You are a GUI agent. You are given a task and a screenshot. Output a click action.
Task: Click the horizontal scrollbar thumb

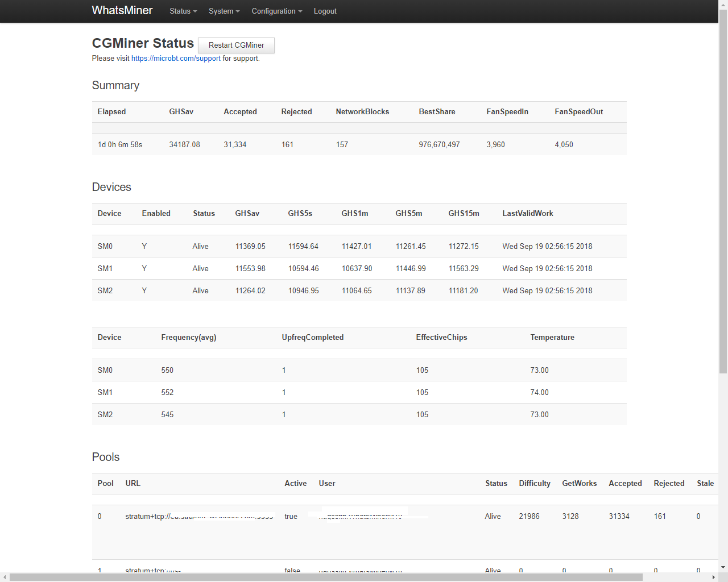(326, 577)
